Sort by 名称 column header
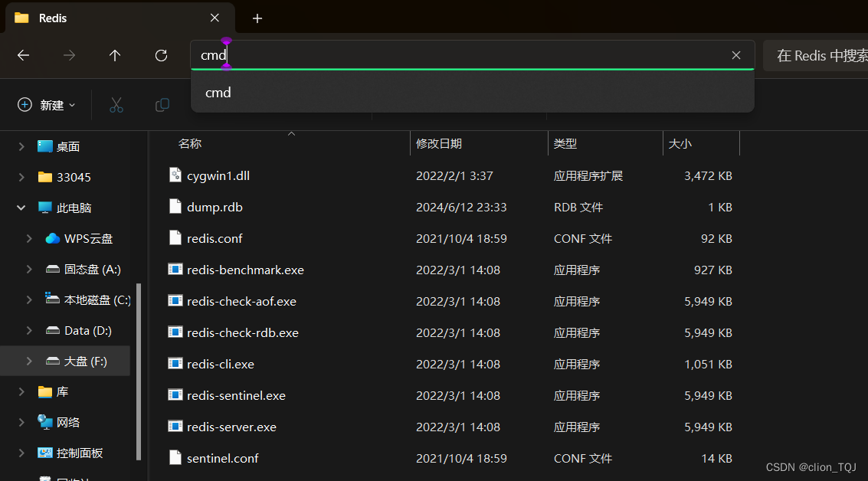This screenshot has height=481, width=868. (190, 144)
